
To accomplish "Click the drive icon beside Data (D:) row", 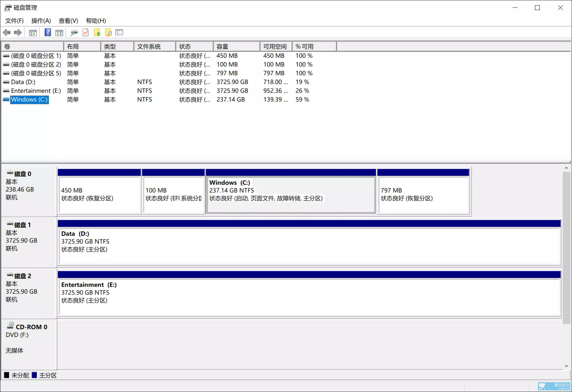I will [x=6, y=82].
